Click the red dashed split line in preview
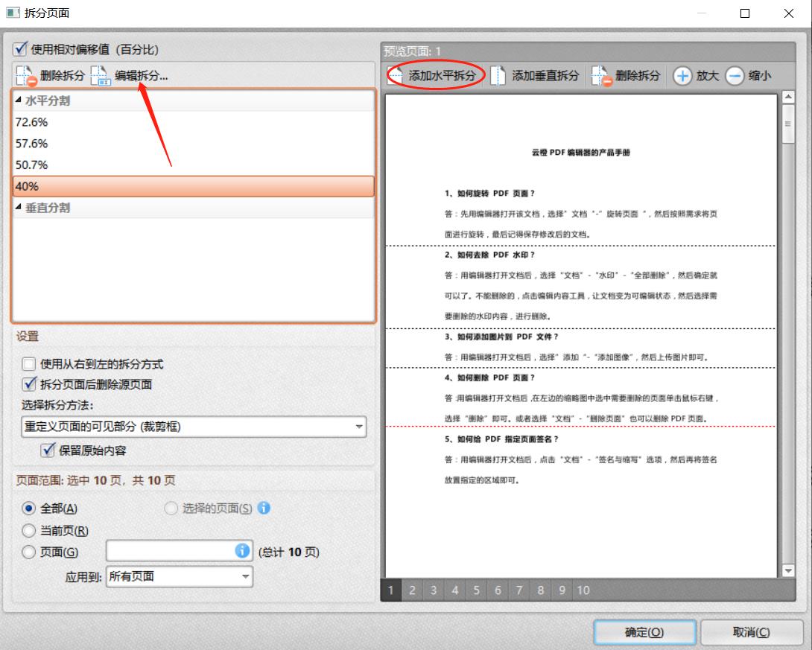 click(x=580, y=427)
